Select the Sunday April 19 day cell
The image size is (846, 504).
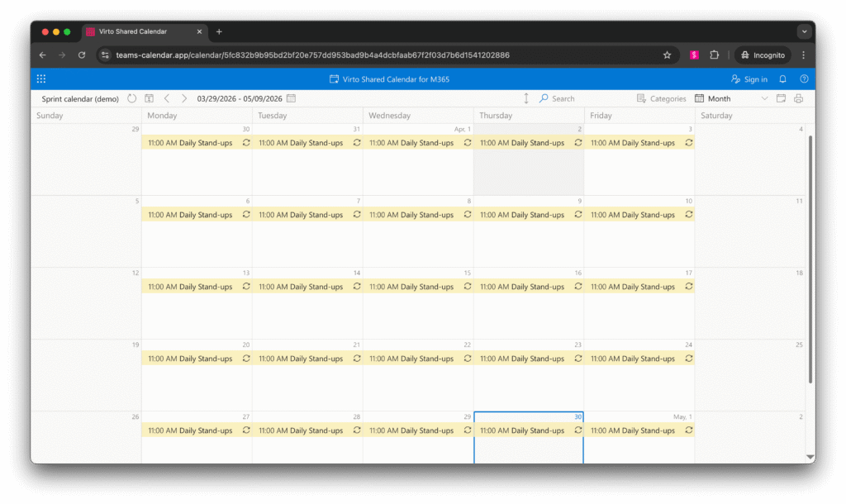point(86,375)
